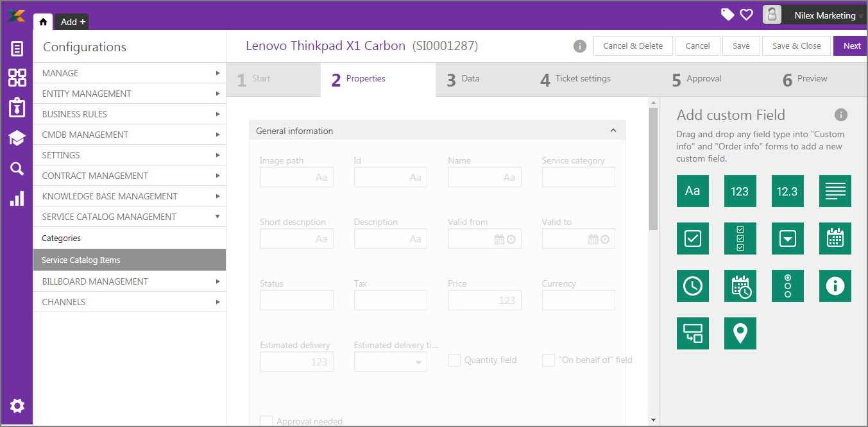Viewport: 868px width, 427px height.
Task: Open the tickets document icon in sidebar
Action: click(x=17, y=49)
